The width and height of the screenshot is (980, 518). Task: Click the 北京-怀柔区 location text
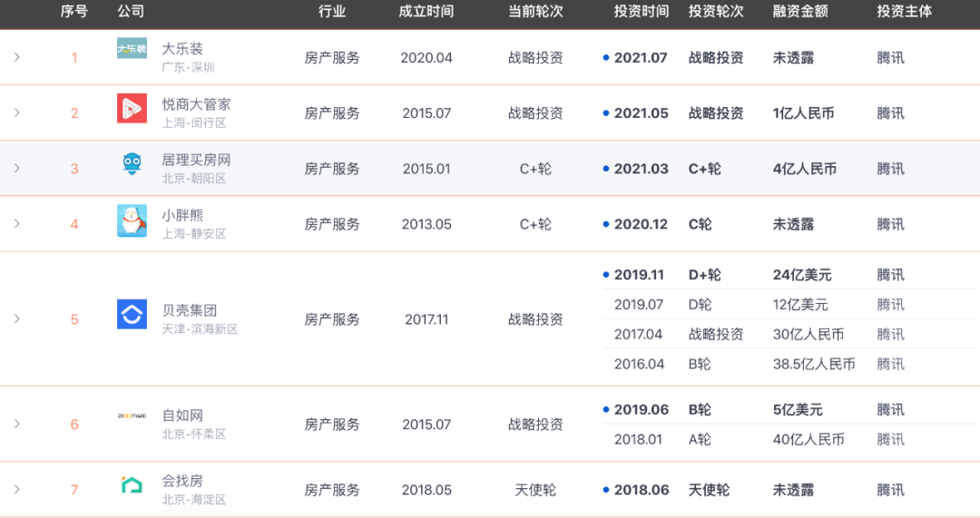(x=194, y=435)
